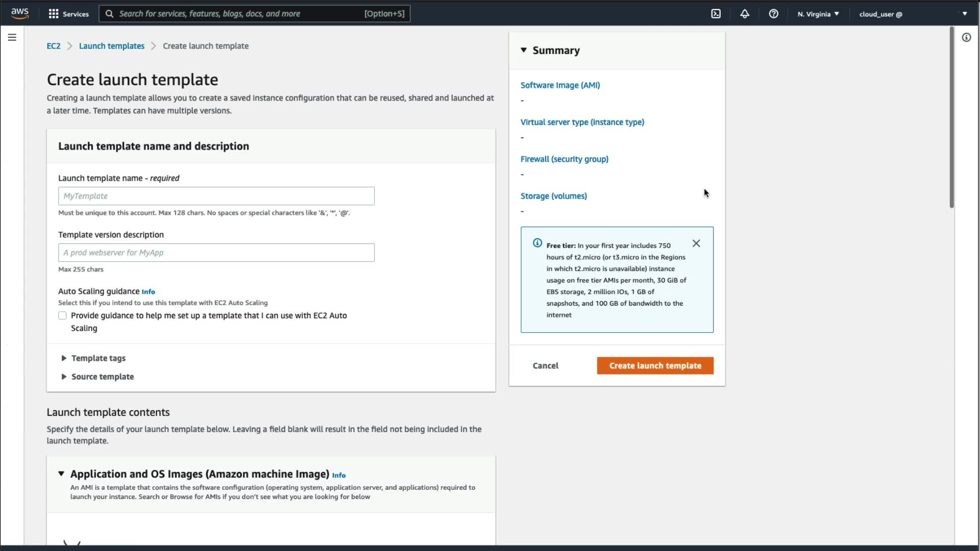Go to Launch templates breadcrumb
980x551 pixels.
coord(111,46)
